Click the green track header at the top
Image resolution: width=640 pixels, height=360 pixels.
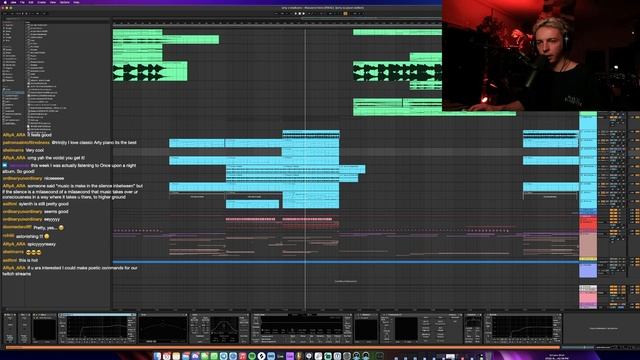[x=588, y=113]
